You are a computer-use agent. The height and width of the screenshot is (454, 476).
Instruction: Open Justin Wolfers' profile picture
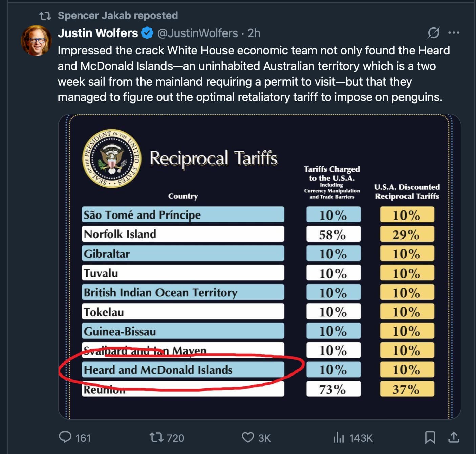tap(36, 41)
